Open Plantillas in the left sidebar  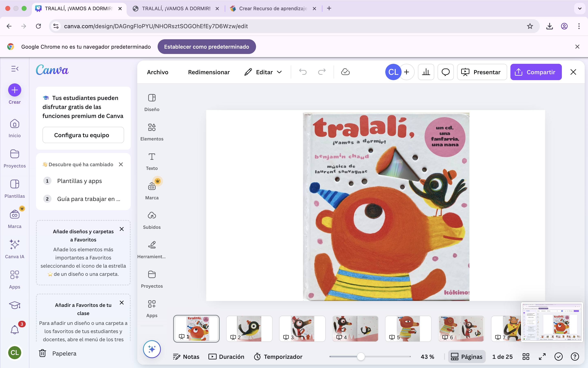click(14, 189)
